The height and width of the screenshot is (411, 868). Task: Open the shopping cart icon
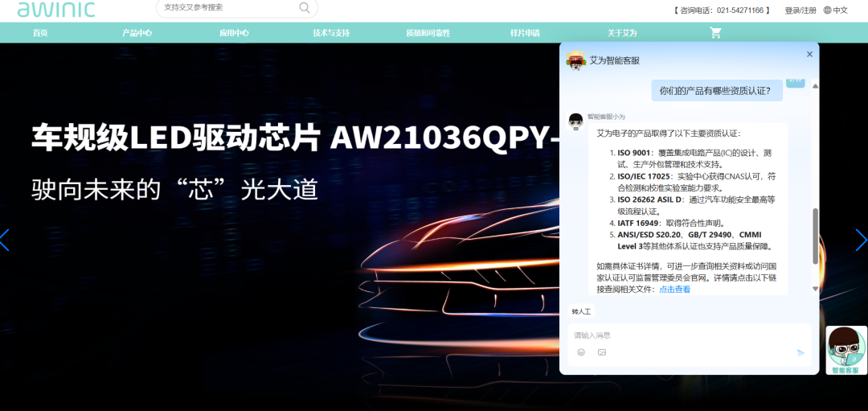click(x=716, y=33)
